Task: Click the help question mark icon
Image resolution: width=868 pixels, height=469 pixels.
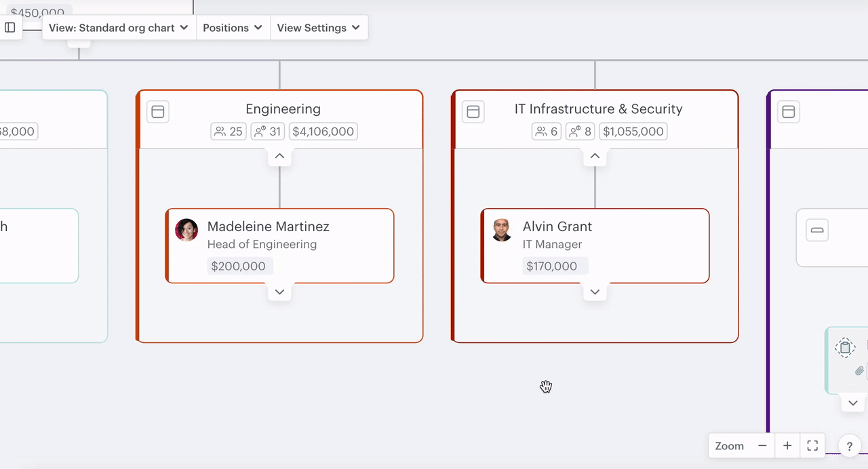Action: 849,446
